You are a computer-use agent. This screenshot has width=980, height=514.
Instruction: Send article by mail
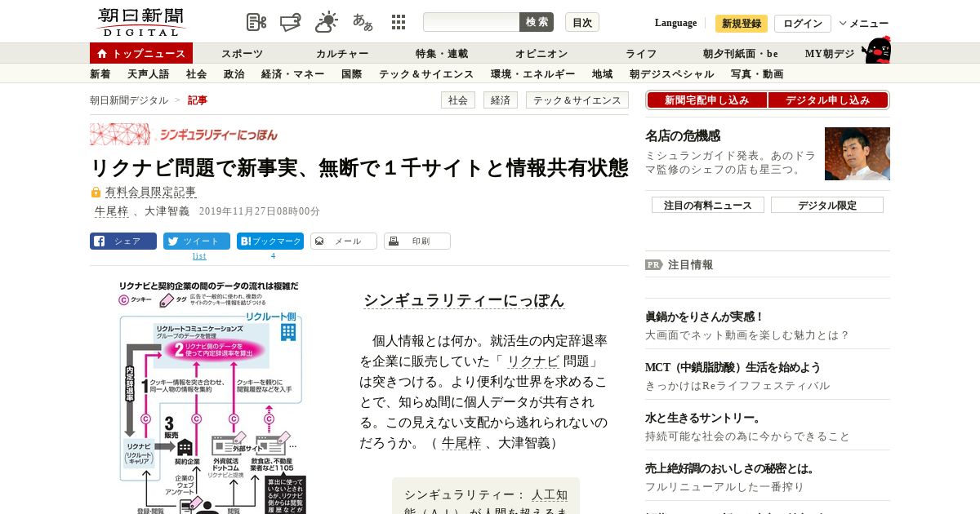click(x=344, y=241)
